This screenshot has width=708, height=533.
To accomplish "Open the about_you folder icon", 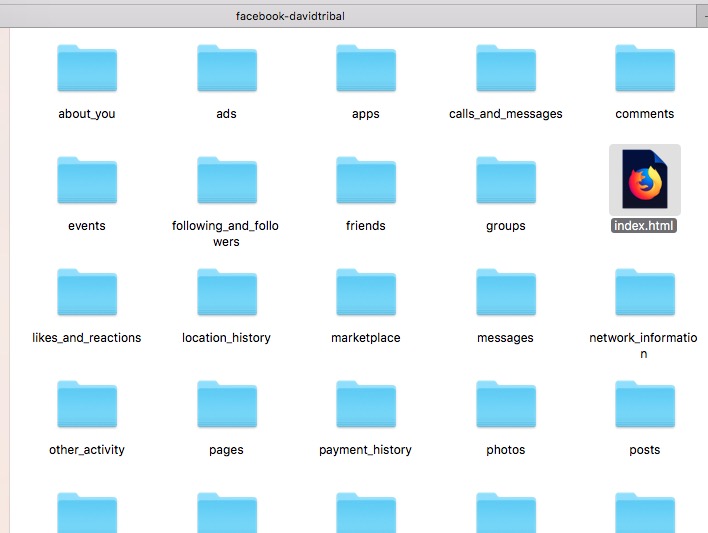I will click(x=87, y=68).
